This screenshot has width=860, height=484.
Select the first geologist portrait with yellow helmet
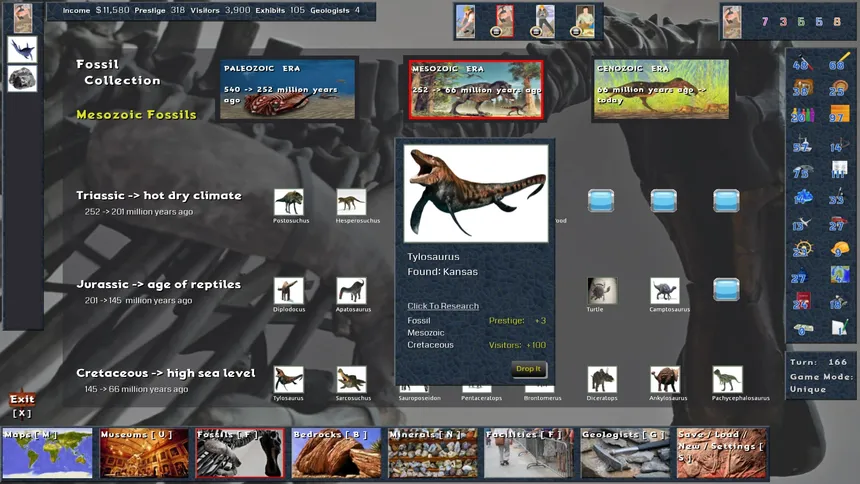click(x=465, y=21)
